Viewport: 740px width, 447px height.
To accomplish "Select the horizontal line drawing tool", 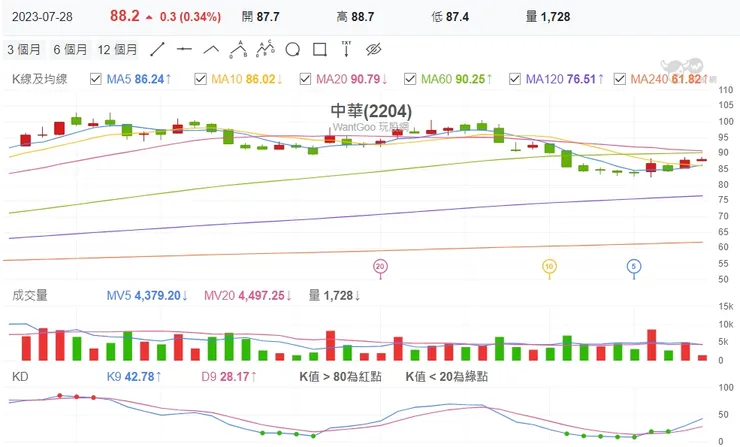I will click(184, 49).
